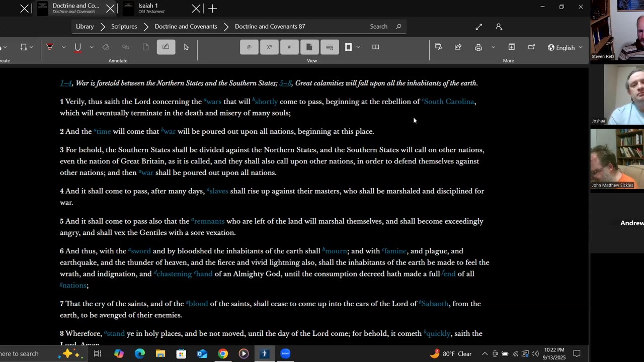This screenshot has height=362, width=644.
Task: Open Google Chrome from taskbar
Action: (223, 353)
